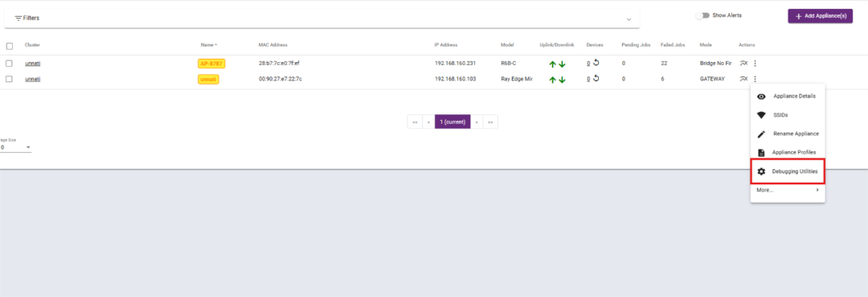Screen dimensions: 868x297
Task: Expand the More... submenu
Action: pos(788,190)
